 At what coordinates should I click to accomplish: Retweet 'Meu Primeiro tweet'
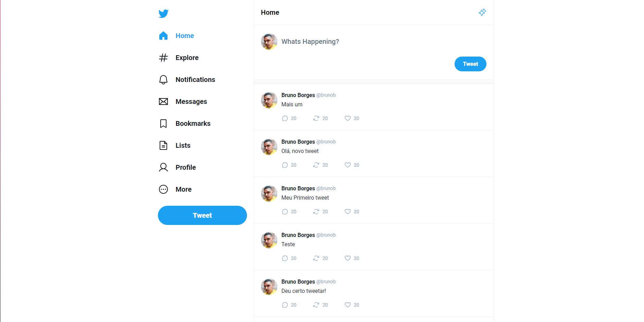pos(316,212)
